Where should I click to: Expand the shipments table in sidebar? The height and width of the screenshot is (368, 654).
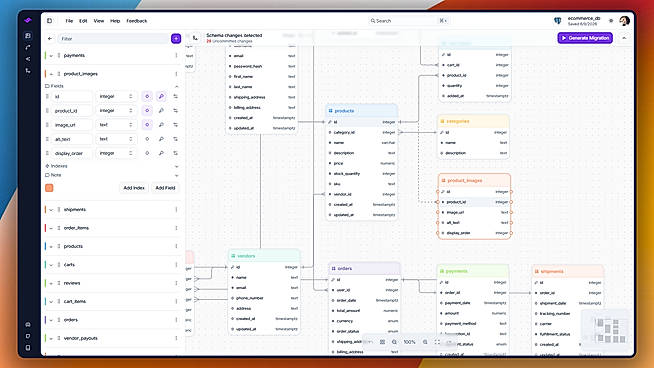[51, 210]
